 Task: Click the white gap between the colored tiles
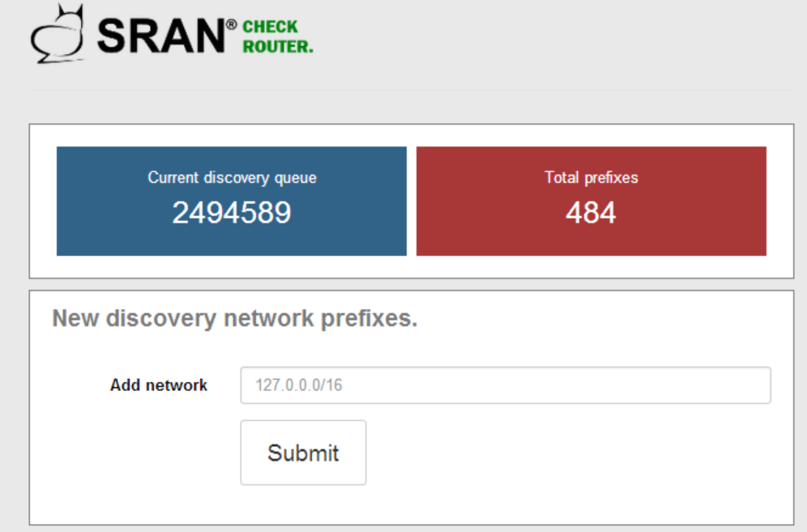point(412,201)
